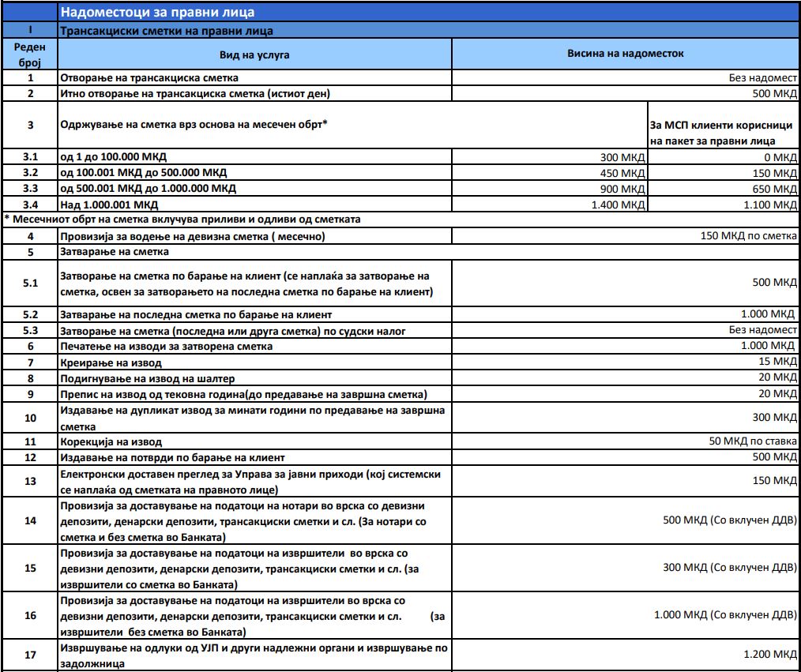The width and height of the screenshot is (801, 672).
Task: Click the 'Вид на услуга' column header
Action: (x=254, y=55)
